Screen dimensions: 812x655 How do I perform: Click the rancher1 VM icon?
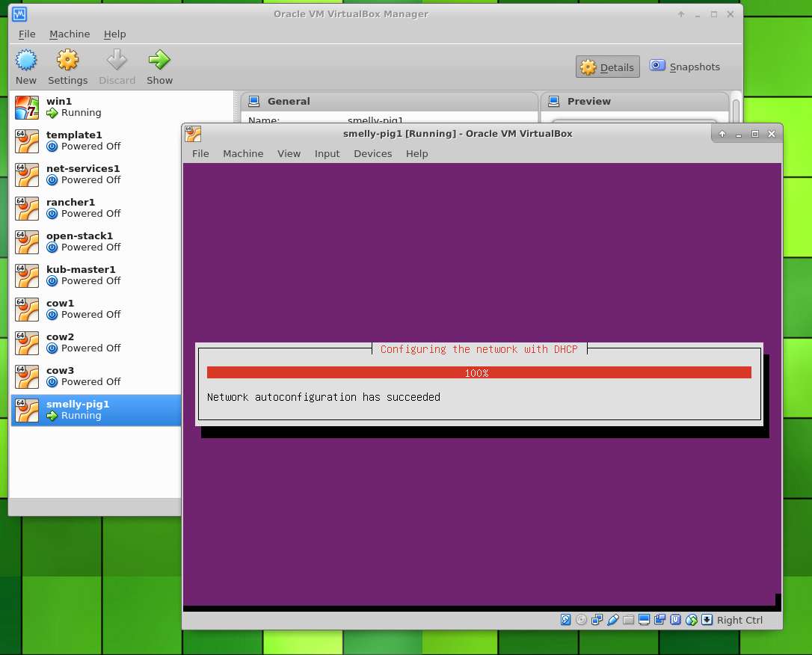[x=26, y=208]
